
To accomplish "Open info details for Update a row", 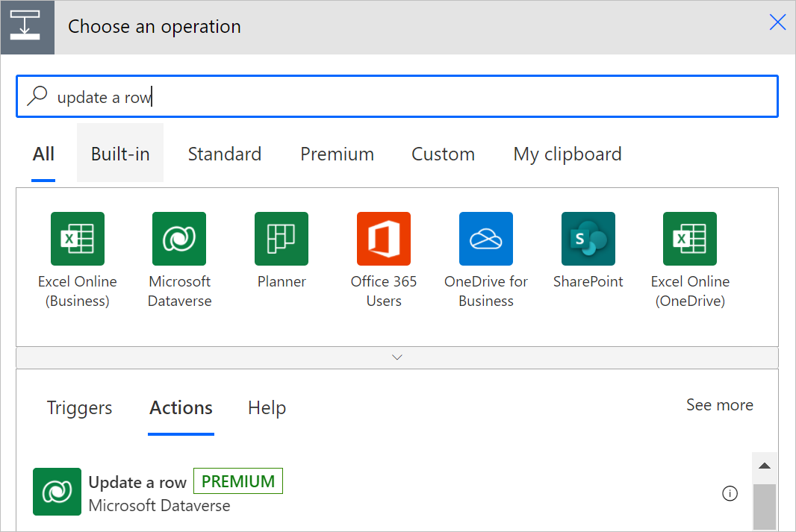I will tap(730, 493).
